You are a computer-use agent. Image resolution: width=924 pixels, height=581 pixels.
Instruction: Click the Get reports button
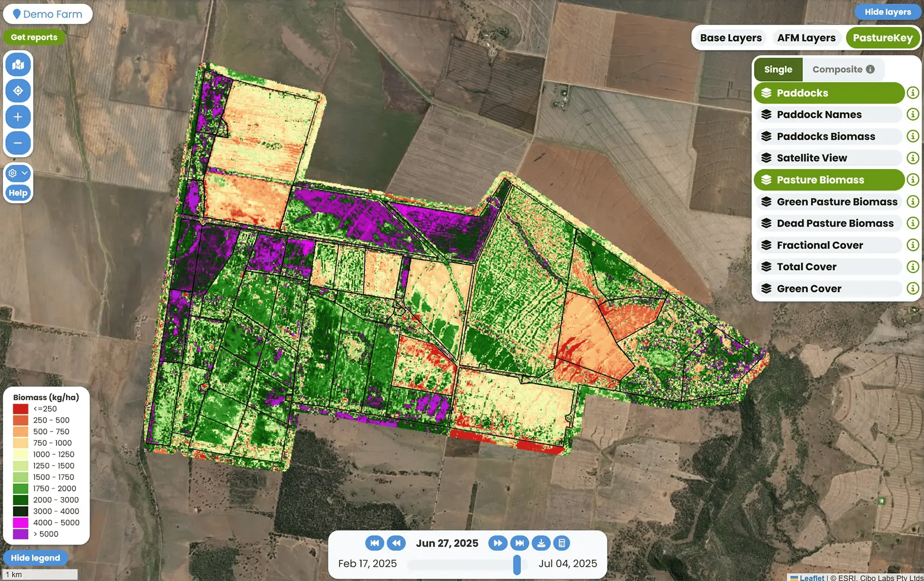34,37
